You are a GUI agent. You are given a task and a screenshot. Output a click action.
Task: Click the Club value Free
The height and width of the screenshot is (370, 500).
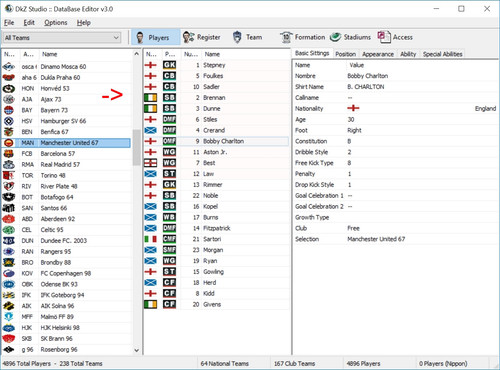pos(353,228)
